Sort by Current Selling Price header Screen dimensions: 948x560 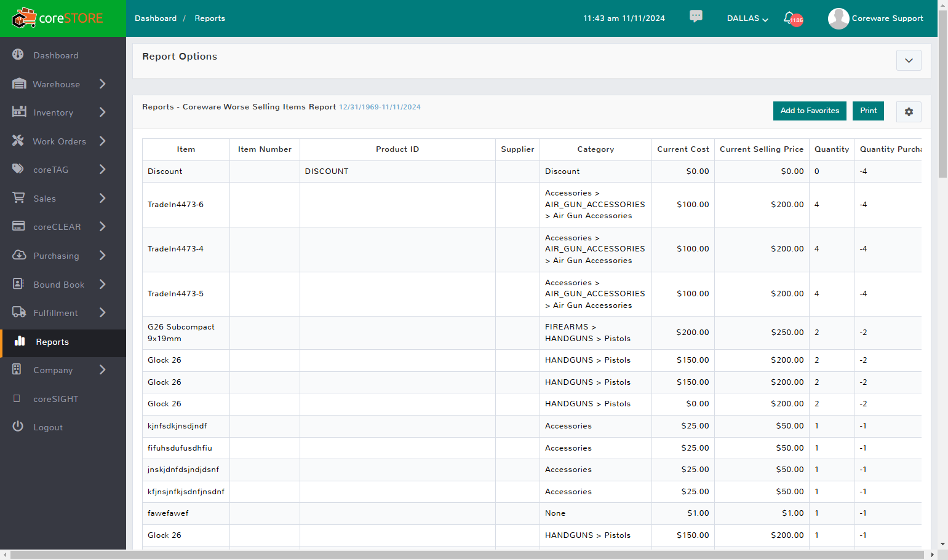pos(762,149)
